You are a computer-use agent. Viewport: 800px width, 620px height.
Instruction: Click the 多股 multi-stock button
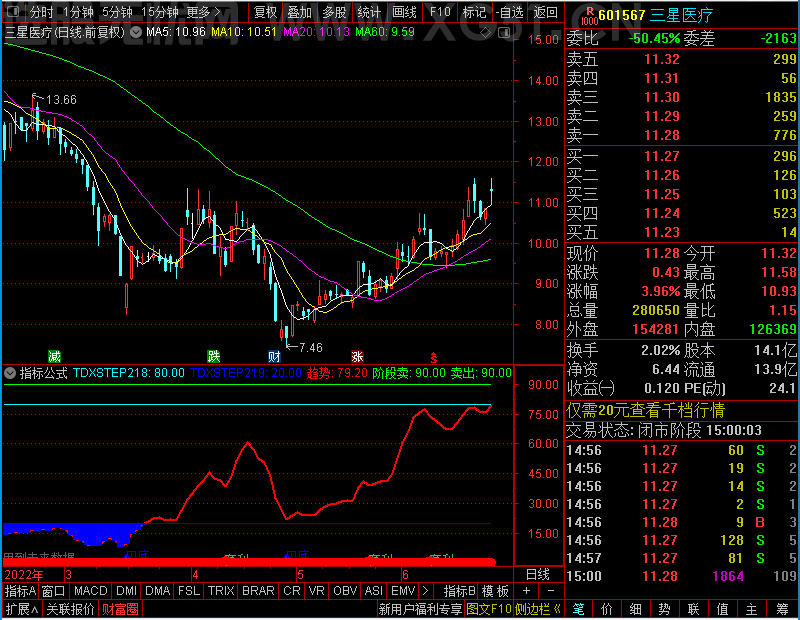pos(334,12)
